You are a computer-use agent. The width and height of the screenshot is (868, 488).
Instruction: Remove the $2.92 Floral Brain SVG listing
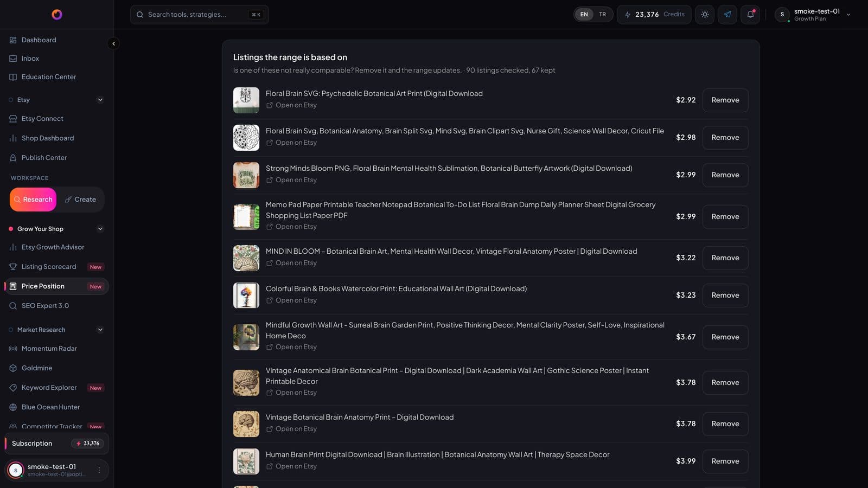coord(725,100)
